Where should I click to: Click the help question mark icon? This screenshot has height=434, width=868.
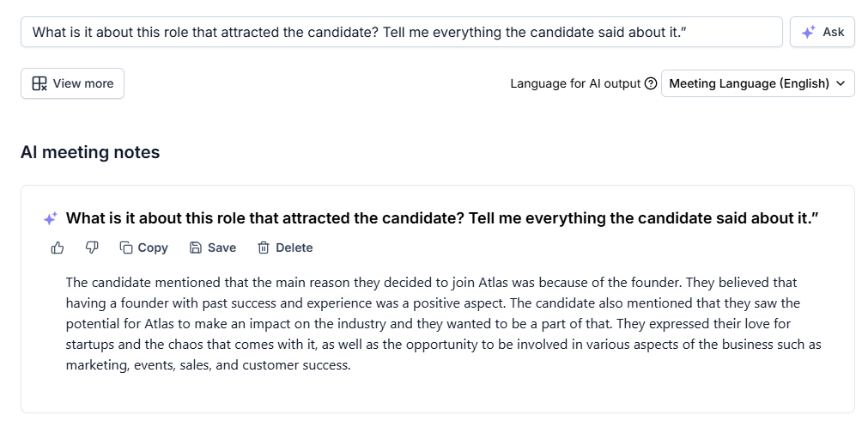pos(651,83)
